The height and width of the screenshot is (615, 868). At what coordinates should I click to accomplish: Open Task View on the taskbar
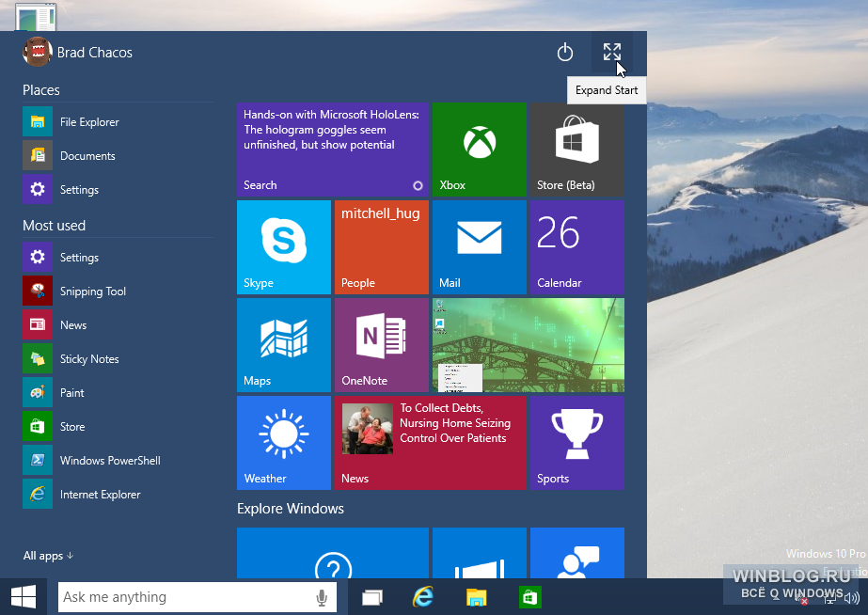372,597
